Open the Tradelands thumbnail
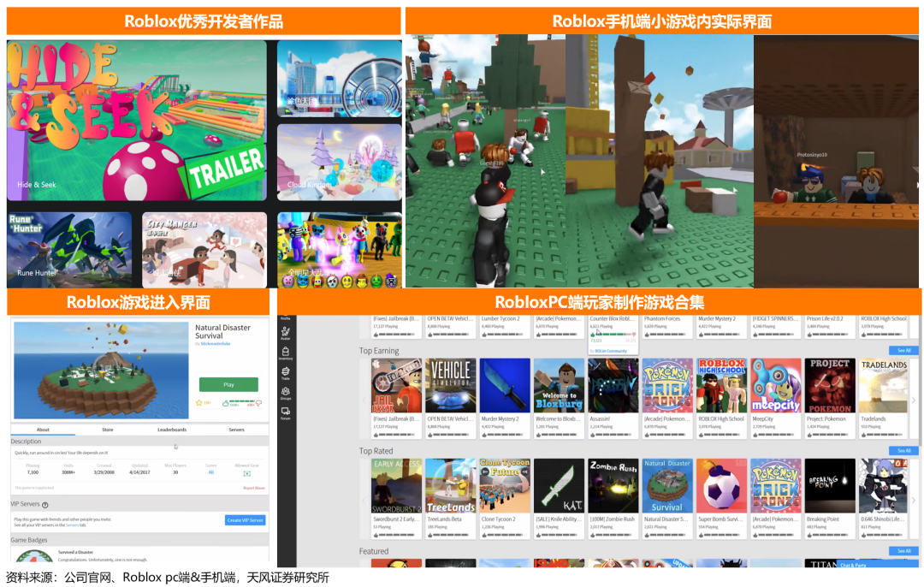 tap(884, 385)
